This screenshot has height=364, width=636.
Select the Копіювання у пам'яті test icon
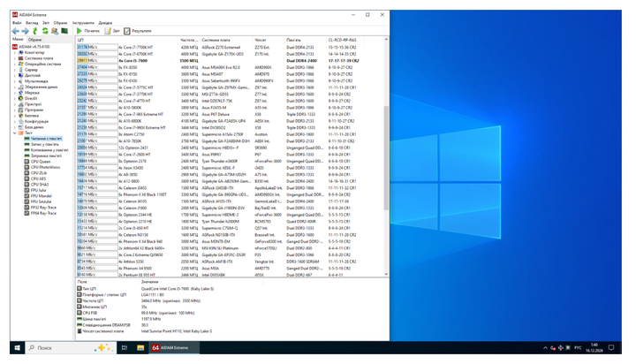click(26, 150)
